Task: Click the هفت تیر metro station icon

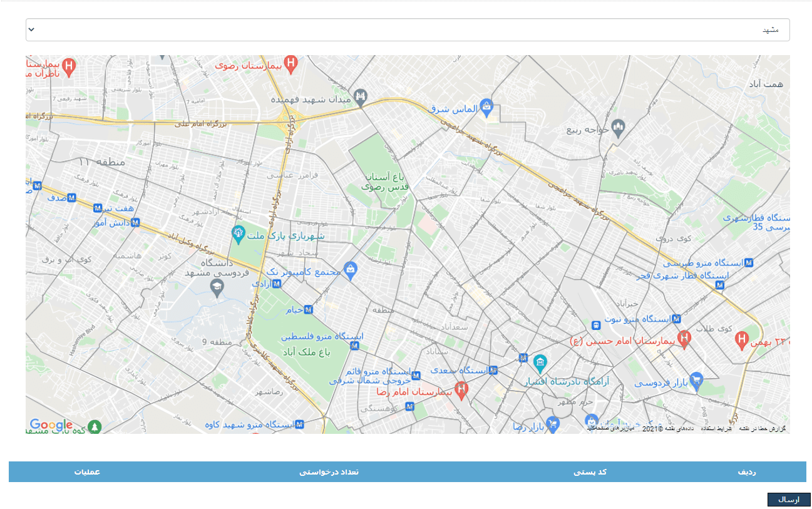Action: click(x=98, y=208)
